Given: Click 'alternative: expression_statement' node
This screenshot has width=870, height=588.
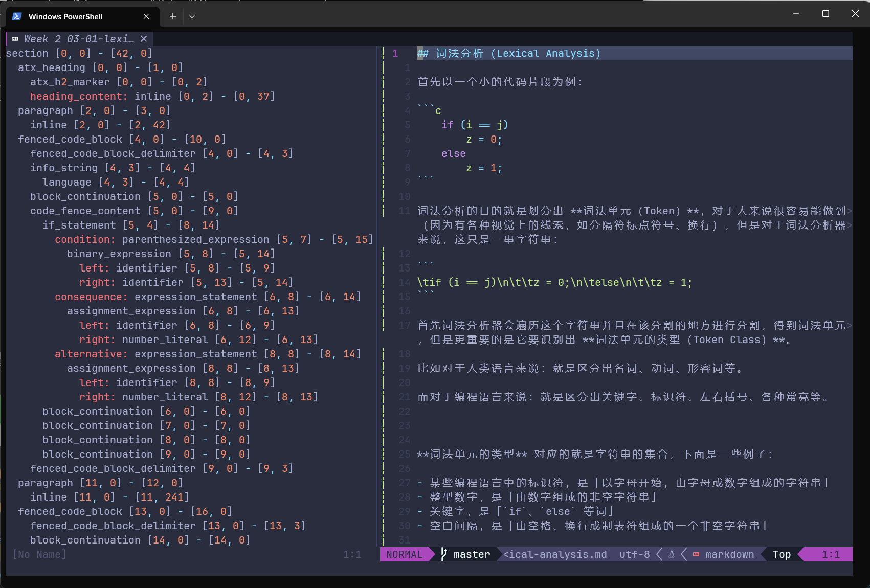Looking at the screenshot, I should 156,354.
